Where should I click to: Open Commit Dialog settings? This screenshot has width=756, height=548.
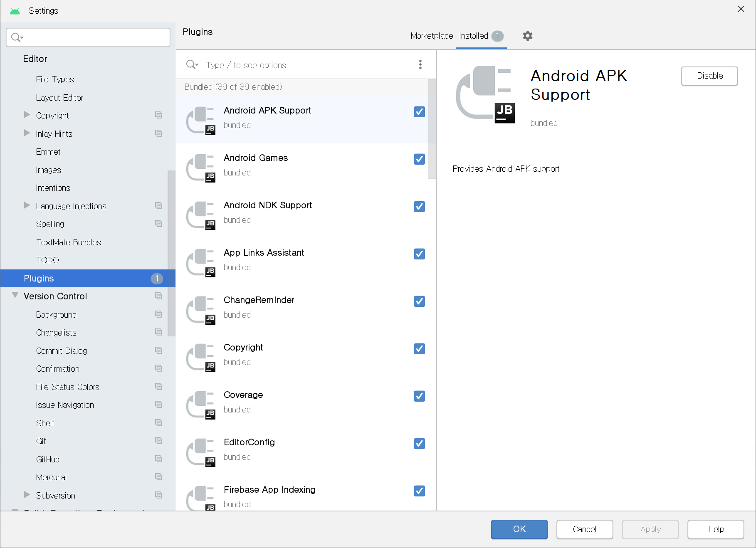(x=62, y=351)
